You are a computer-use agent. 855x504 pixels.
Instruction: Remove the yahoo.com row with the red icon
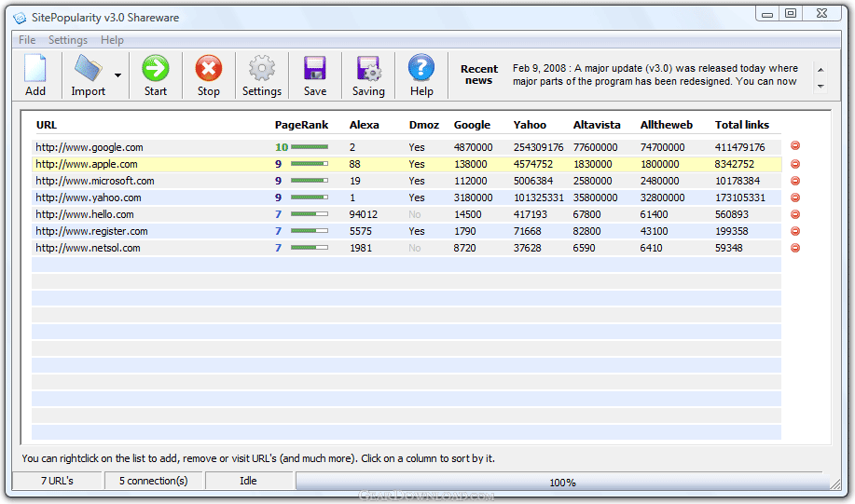795,198
